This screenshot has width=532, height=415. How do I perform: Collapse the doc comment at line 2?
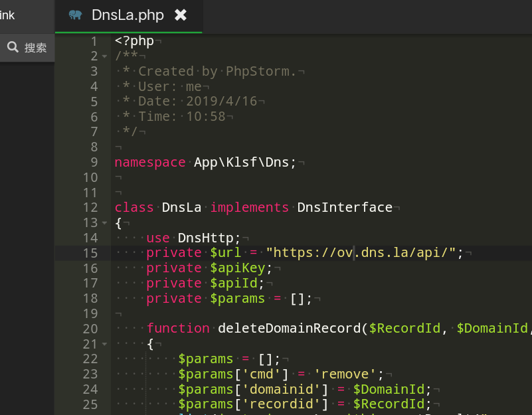104,56
